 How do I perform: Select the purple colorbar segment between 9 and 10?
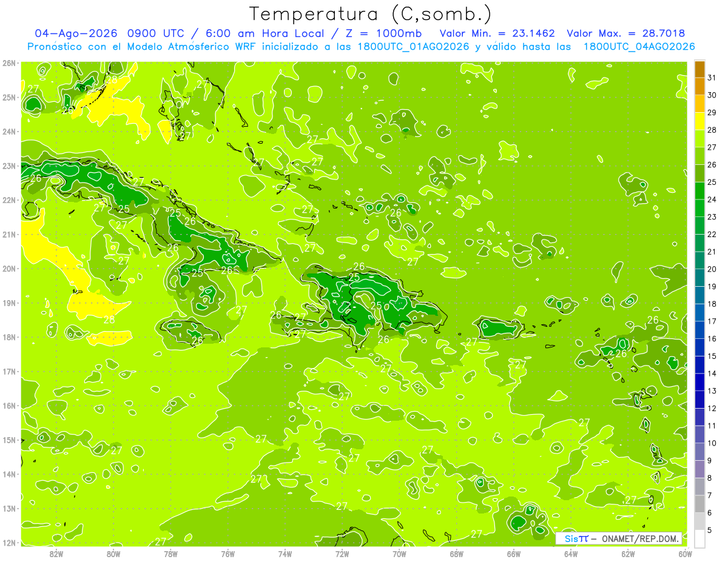pos(699,451)
